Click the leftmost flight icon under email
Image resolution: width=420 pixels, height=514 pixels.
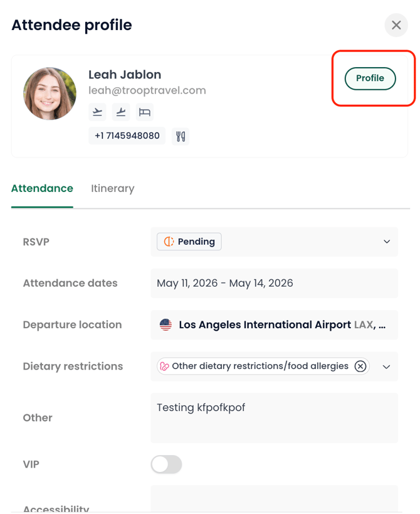point(97,112)
